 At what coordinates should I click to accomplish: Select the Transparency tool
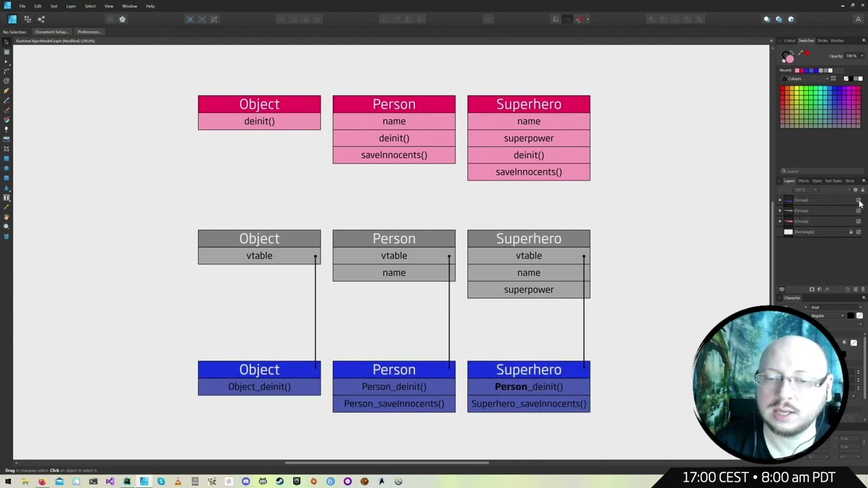tap(7, 129)
